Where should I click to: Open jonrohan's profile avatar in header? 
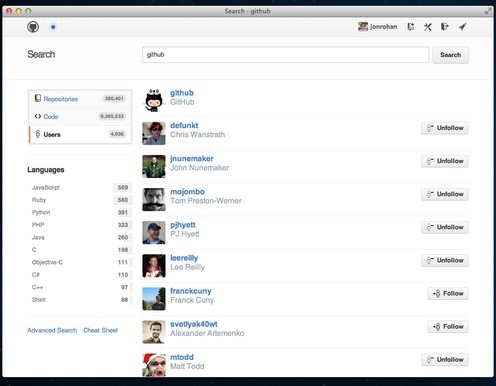pyautogui.click(x=363, y=27)
